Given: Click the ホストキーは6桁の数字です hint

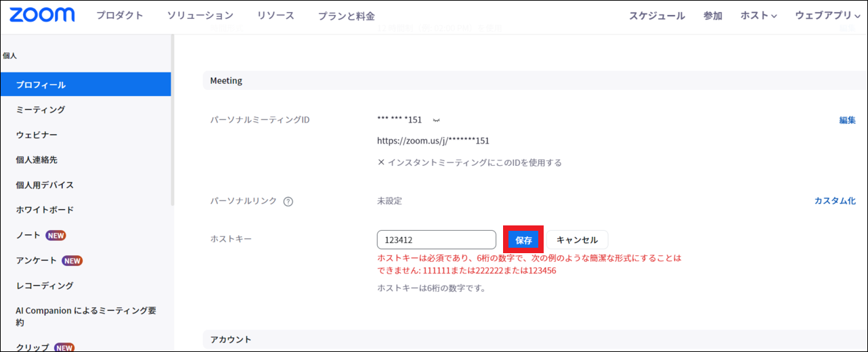Looking at the screenshot, I should (x=431, y=288).
